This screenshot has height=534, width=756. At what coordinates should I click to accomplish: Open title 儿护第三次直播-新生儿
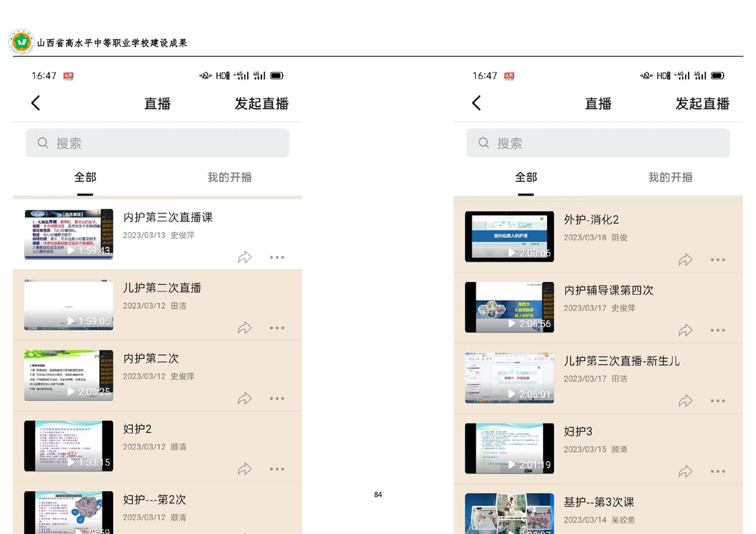[x=621, y=361]
